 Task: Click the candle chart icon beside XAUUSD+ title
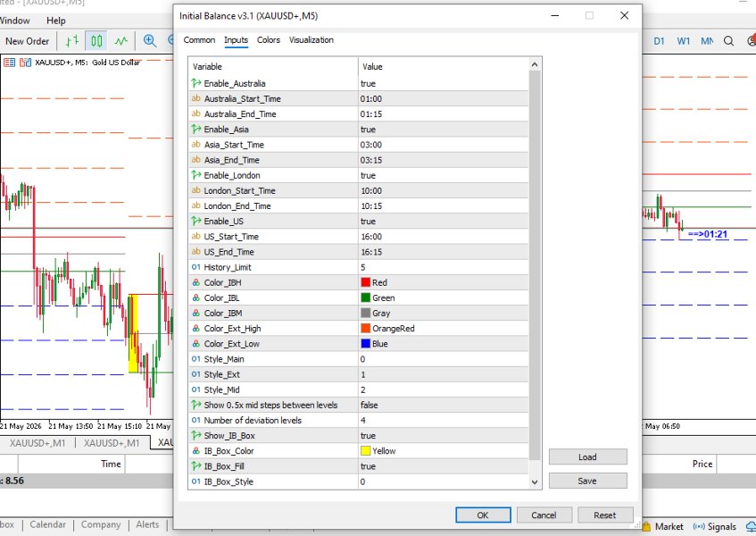25,63
